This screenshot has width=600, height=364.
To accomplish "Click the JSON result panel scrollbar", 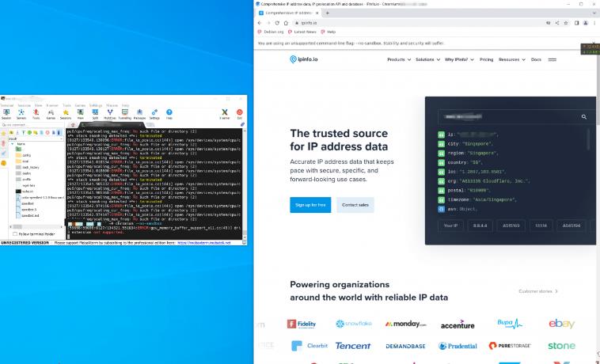I will pyautogui.click(x=588, y=139).
